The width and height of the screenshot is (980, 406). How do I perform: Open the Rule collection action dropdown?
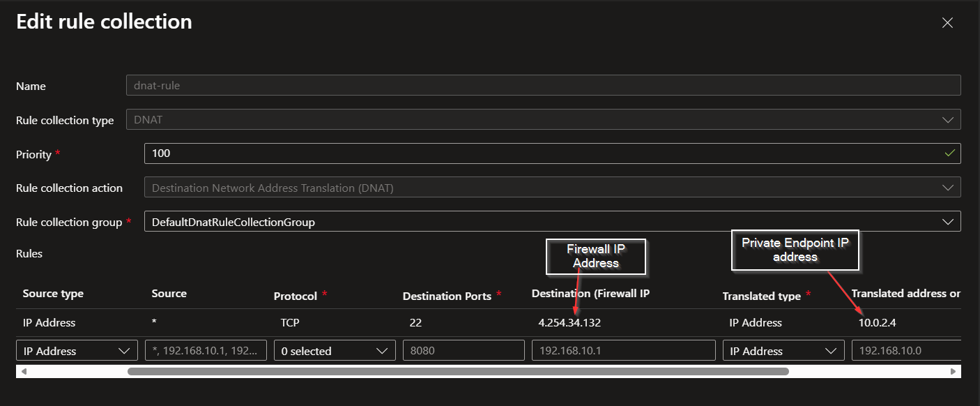point(552,188)
